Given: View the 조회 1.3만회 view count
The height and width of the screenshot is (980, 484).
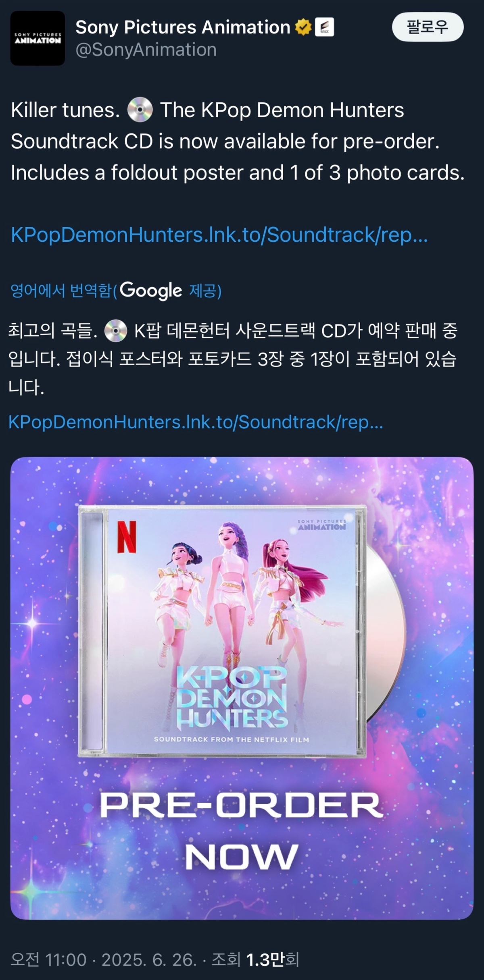Looking at the screenshot, I should (255, 960).
